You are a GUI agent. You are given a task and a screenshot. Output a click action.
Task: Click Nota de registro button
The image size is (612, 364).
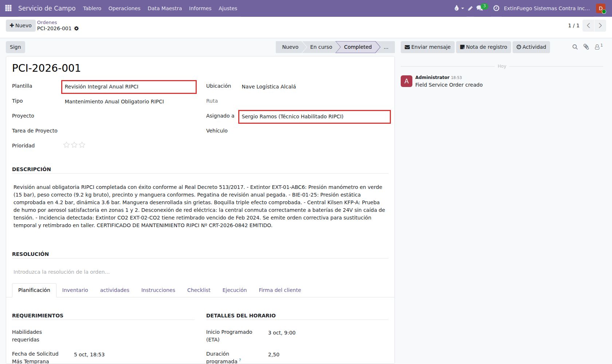(x=483, y=47)
